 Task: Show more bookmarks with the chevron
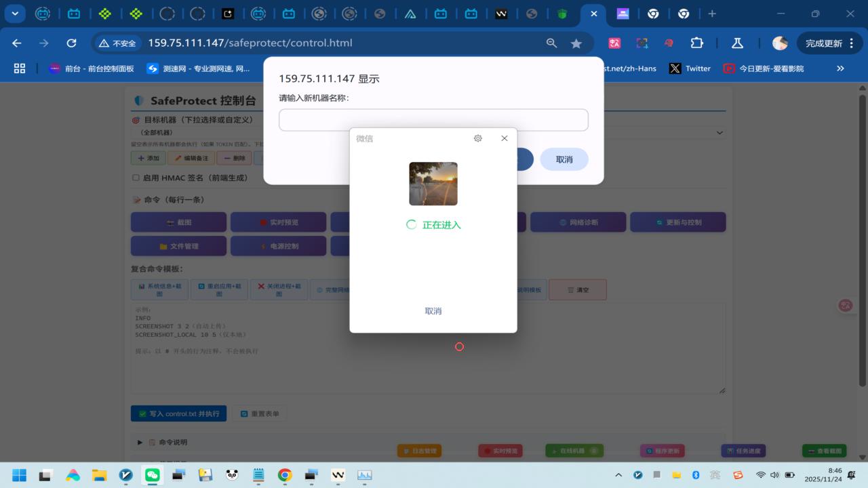coord(840,68)
